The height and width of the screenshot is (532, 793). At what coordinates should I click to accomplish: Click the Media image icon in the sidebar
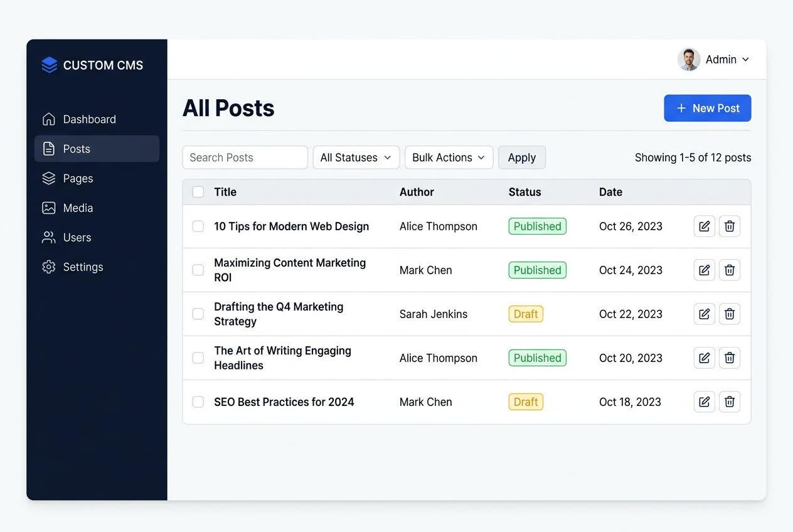click(x=49, y=208)
